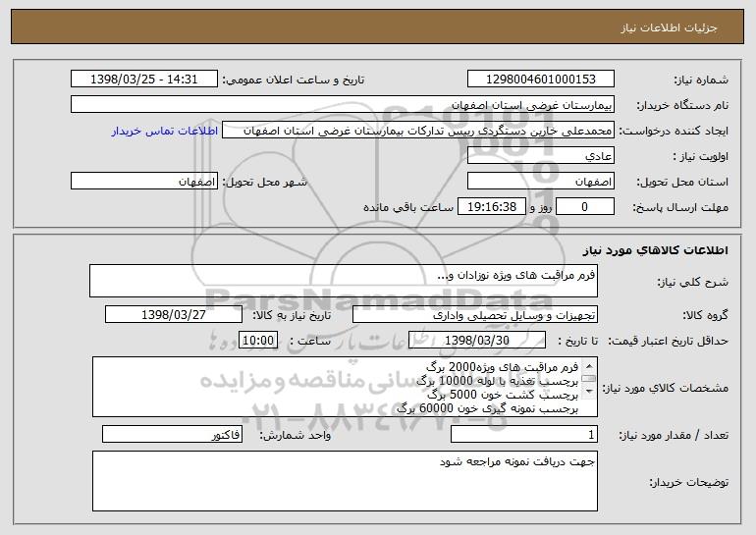
Task: Click the label ایجاد کننده درخواست
Action: (674, 131)
